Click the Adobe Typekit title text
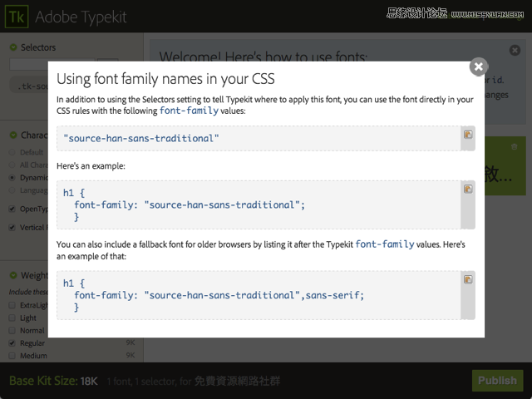 [81, 17]
